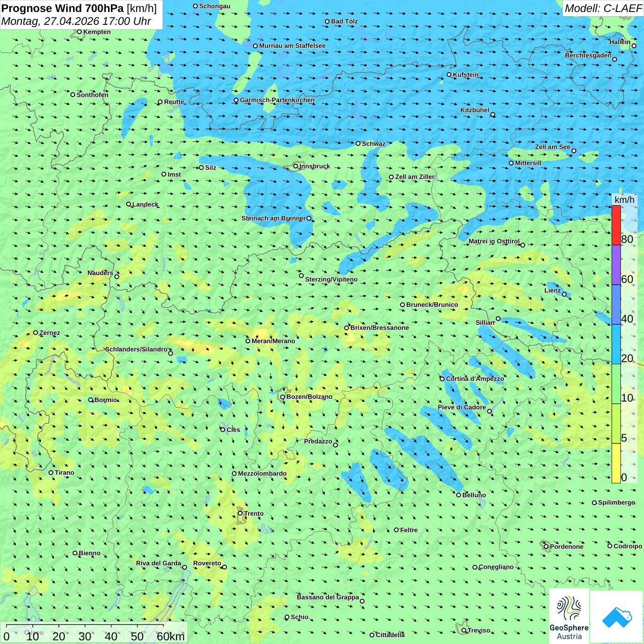
Task: Click the Sonthofen label
Action: (x=92, y=95)
